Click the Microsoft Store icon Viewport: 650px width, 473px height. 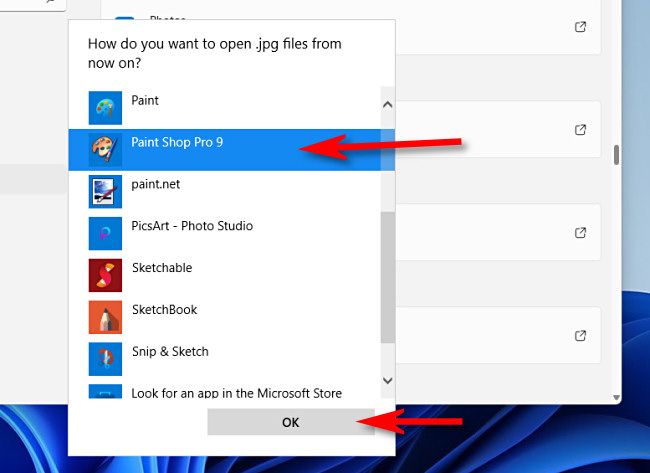point(105,391)
